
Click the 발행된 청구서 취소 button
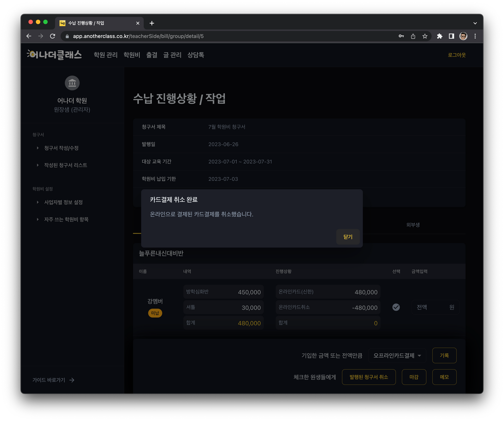[x=369, y=377]
